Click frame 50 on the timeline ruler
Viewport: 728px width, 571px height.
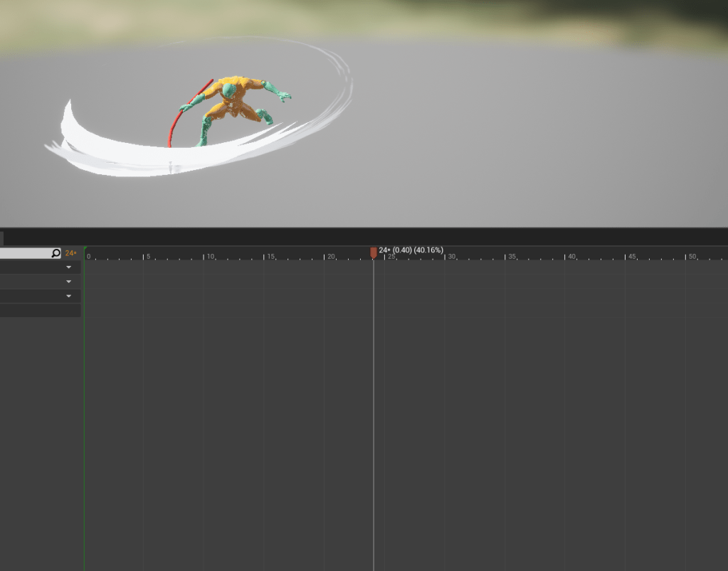coord(686,255)
